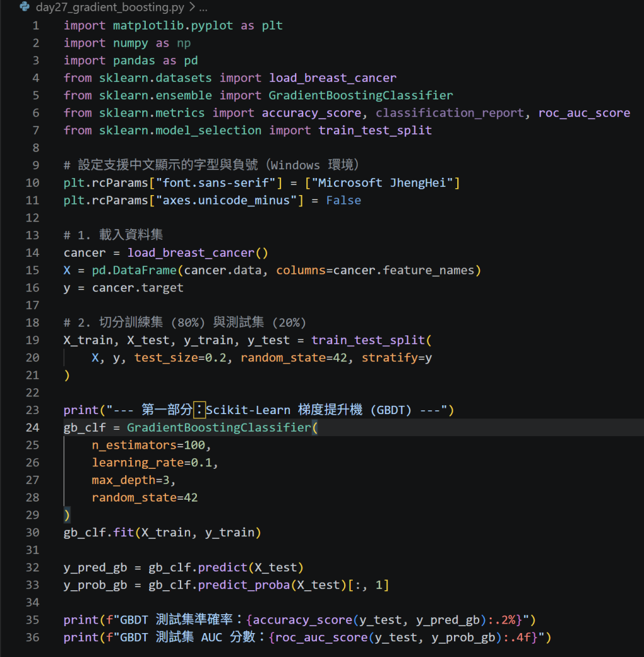Click "roc_auc_score" in the line 36 print
Image resolution: width=644 pixels, height=657 pixels.
pos(321,637)
